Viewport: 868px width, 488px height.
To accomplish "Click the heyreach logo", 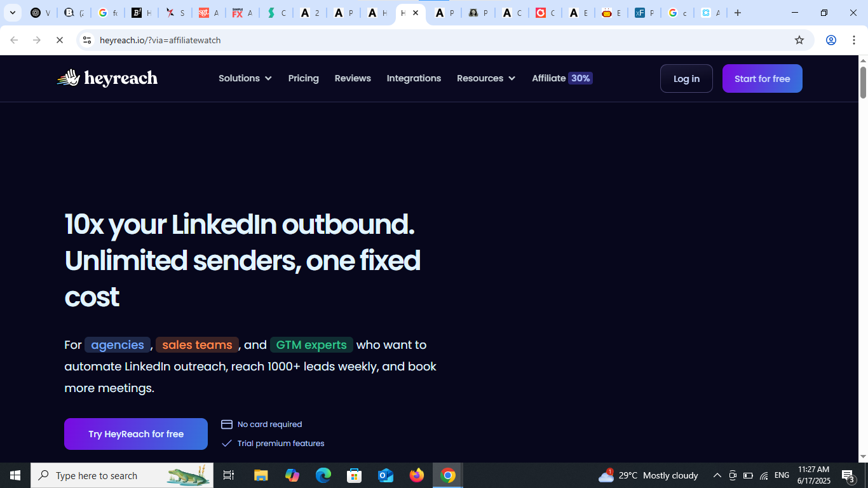I will tap(107, 78).
